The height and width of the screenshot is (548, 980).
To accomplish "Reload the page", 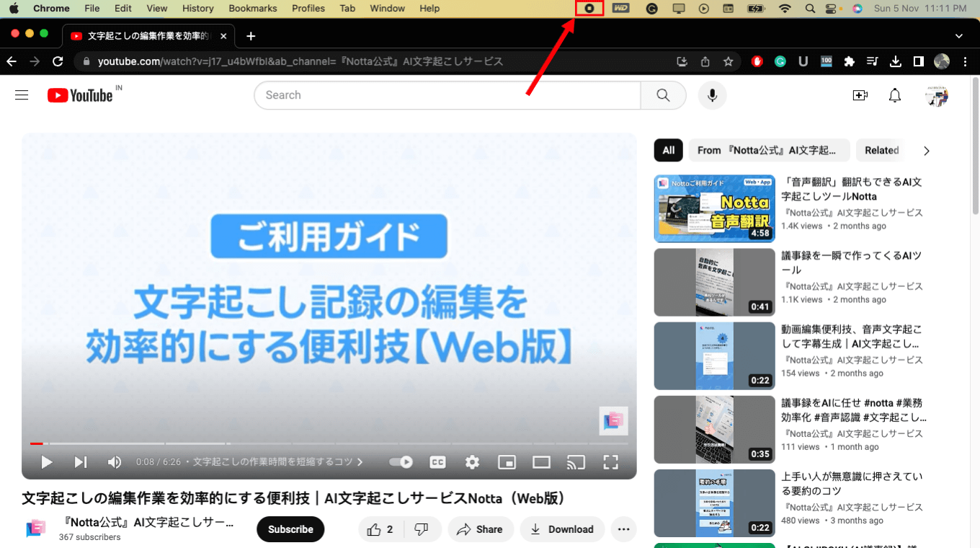I will point(58,61).
